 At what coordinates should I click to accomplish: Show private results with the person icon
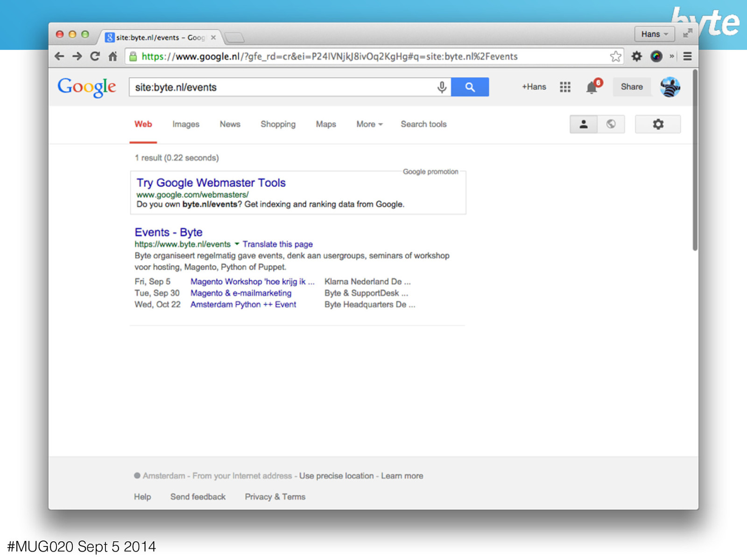point(584,124)
